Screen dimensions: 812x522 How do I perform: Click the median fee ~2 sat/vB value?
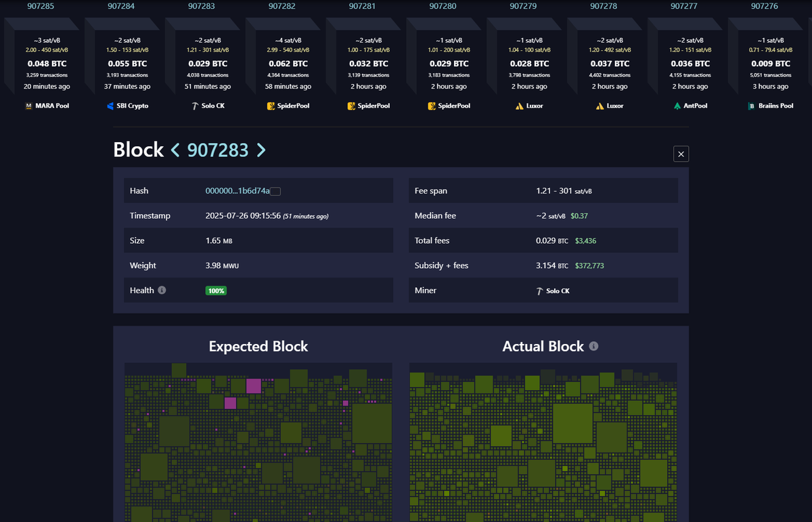(x=551, y=216)
